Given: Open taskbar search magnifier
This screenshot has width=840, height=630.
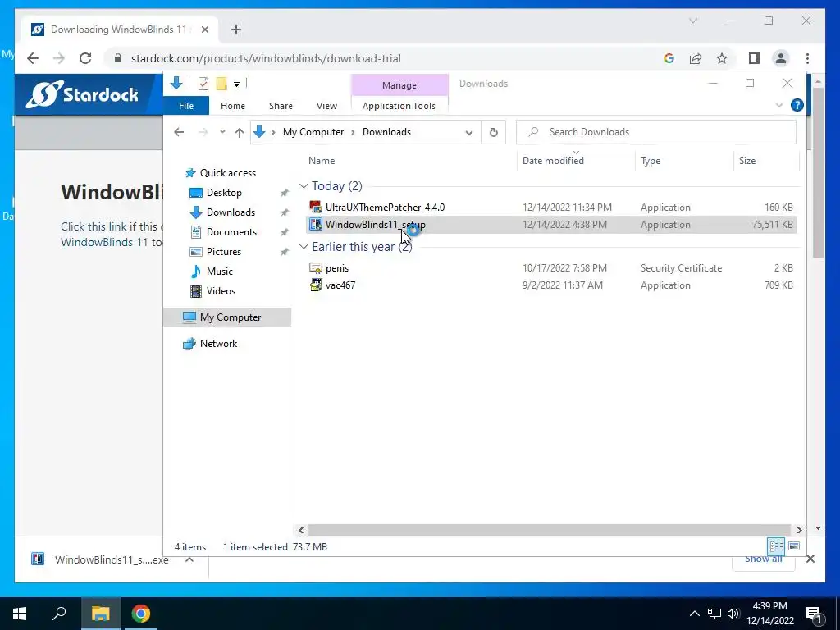Looking at the screenshot, I should (59, 614).
